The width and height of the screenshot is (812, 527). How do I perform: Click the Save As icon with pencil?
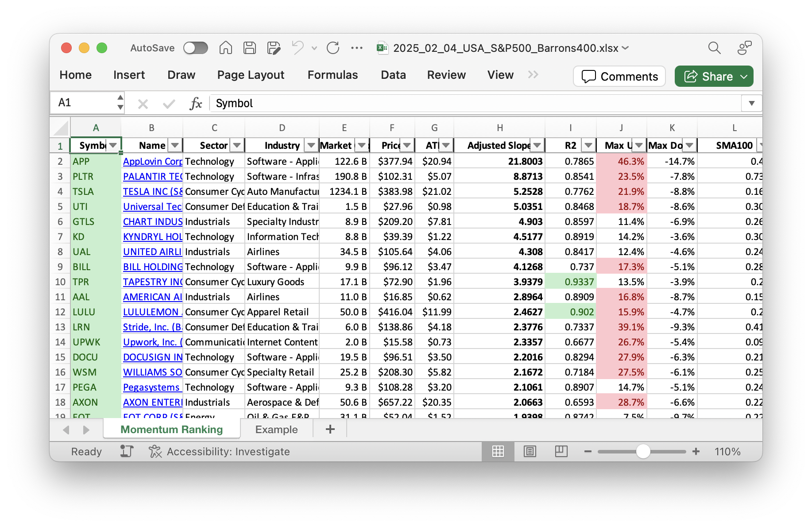274,48
